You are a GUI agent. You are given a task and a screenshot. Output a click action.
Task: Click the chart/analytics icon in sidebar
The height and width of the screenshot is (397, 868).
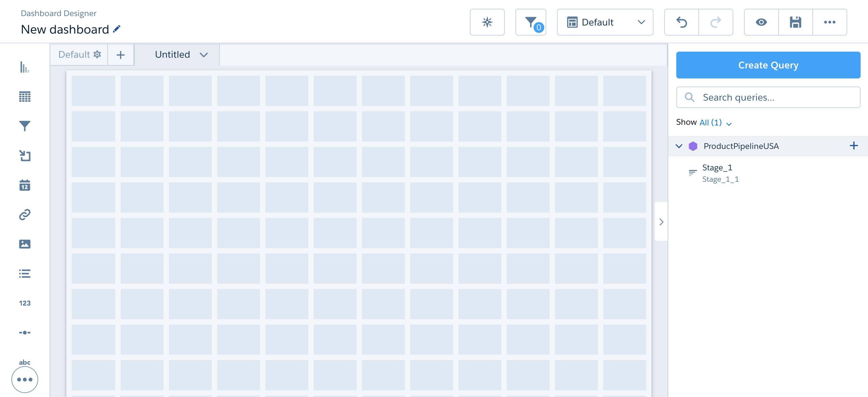coord(24,67)
